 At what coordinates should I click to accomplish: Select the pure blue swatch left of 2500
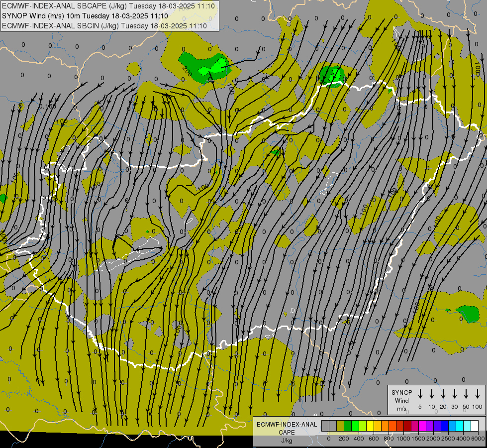point(445,426)
